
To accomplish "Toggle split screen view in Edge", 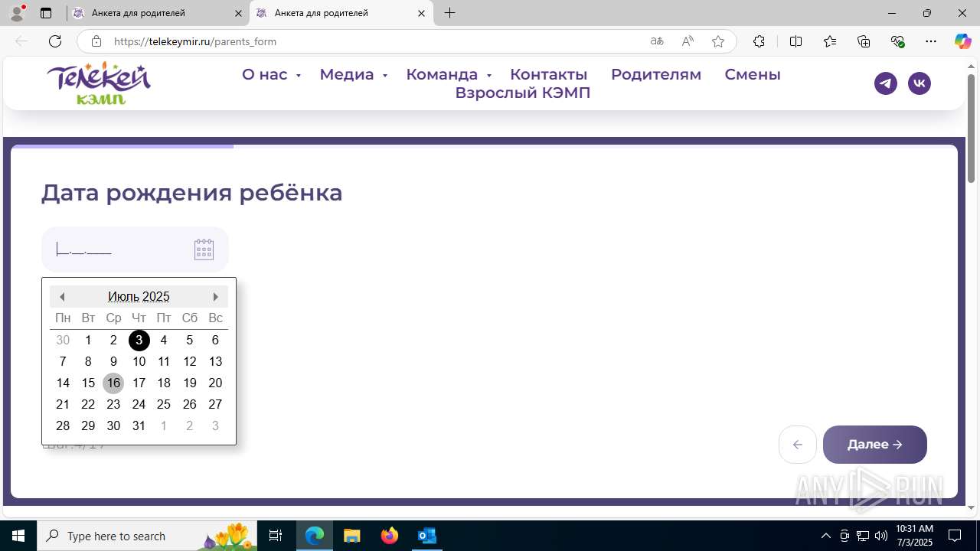I will (795, 41).
